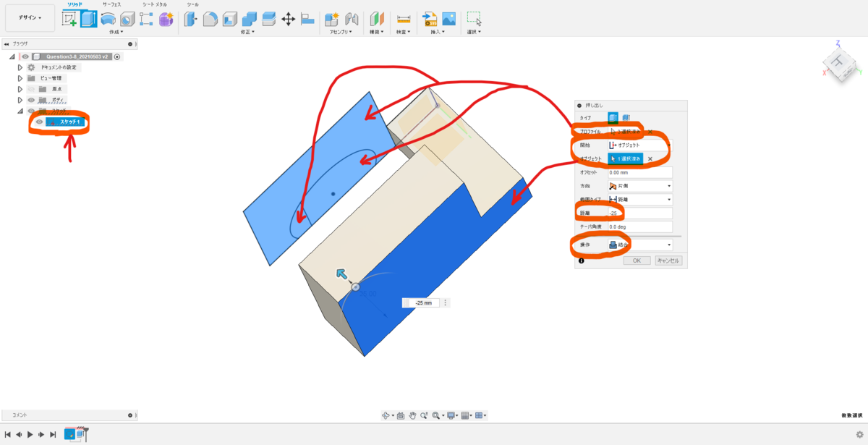This screenshot has width=868, height=445.
Task: Open the Orbit navigation tool
Action: 386,415
